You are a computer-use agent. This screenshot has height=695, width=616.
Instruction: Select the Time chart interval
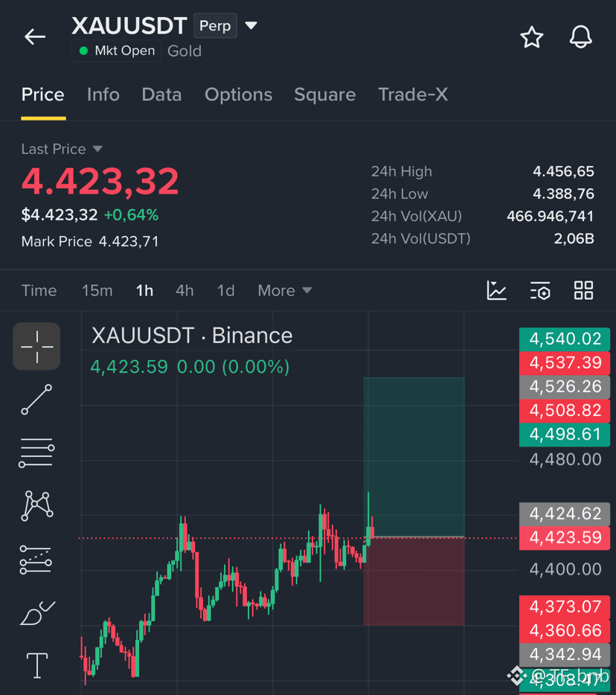click(39, 291)
